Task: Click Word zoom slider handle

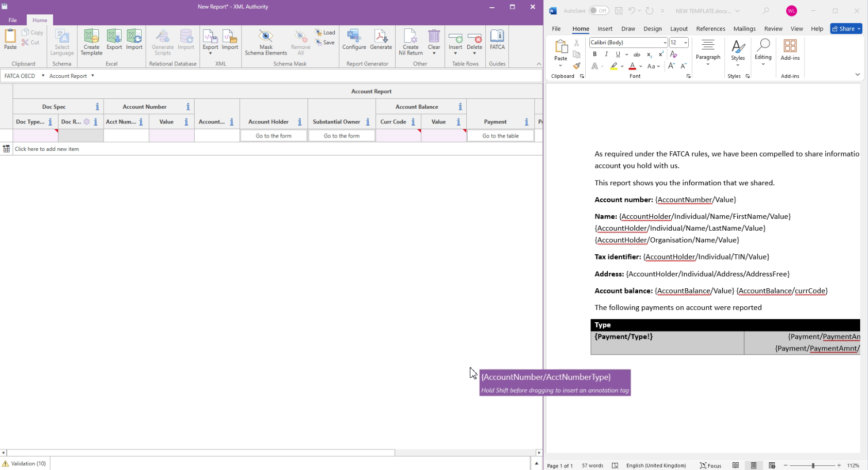Action: click(x=813, y=465)
